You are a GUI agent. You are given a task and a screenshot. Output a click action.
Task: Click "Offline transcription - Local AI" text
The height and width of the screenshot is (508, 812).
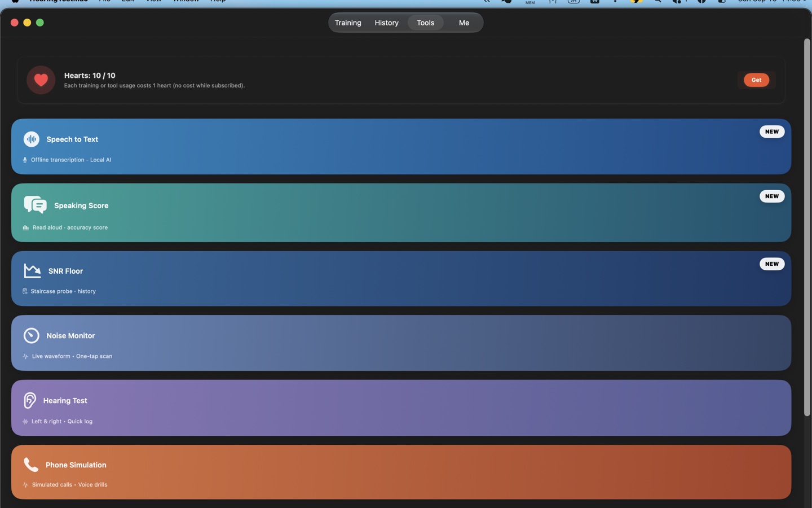(x=71, y=160)
